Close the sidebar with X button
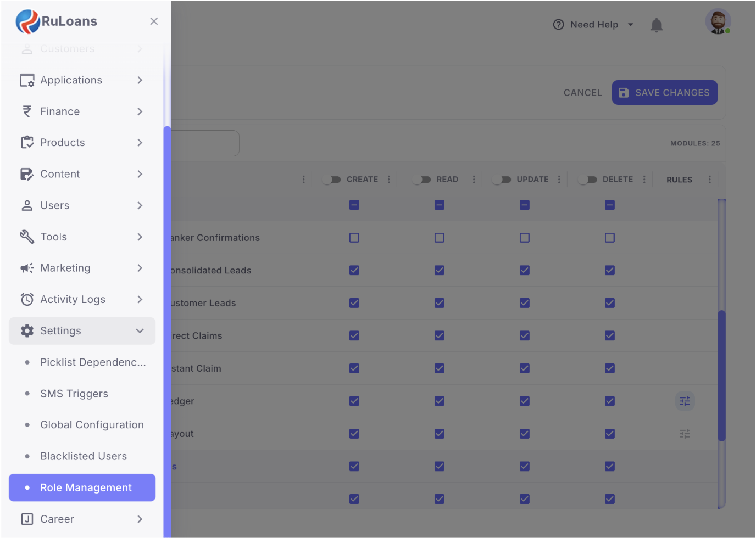This screenshot has height=538, width=756. 154,21
